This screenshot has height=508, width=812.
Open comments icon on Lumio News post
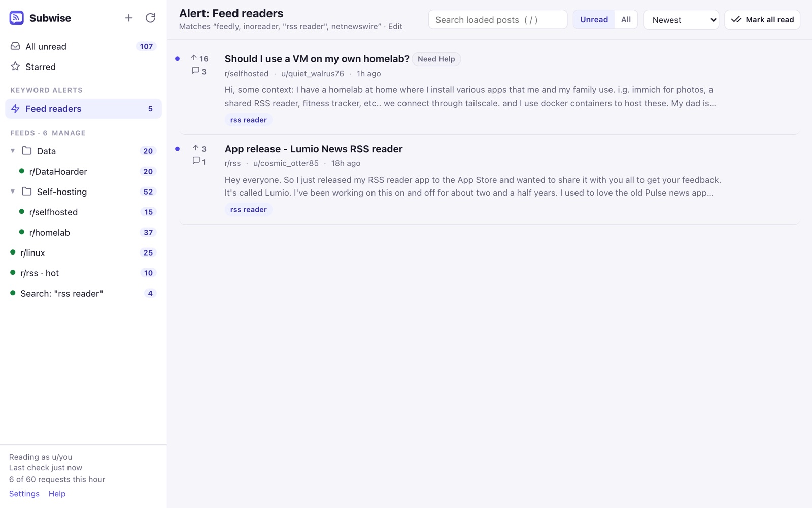coord(196,161)
